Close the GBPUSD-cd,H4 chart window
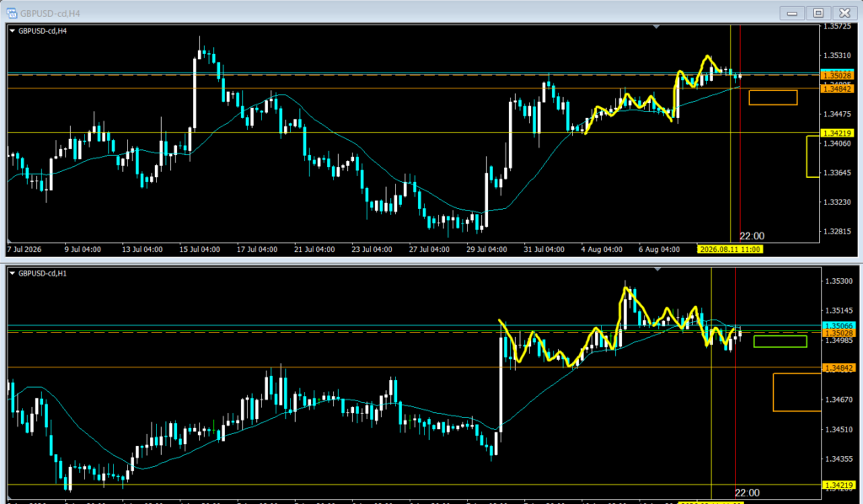 click(844, 13)
